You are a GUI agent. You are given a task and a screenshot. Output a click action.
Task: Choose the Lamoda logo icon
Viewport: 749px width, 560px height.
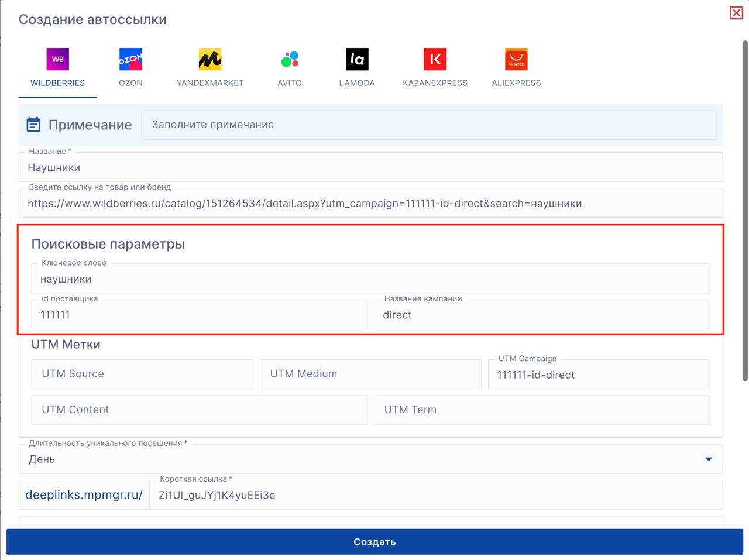[x=357, y=59]
